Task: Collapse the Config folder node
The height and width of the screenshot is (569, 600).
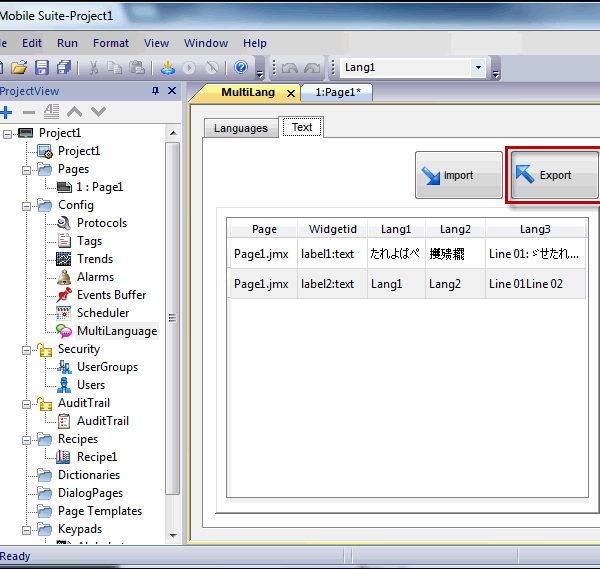Action: point(26,206)
